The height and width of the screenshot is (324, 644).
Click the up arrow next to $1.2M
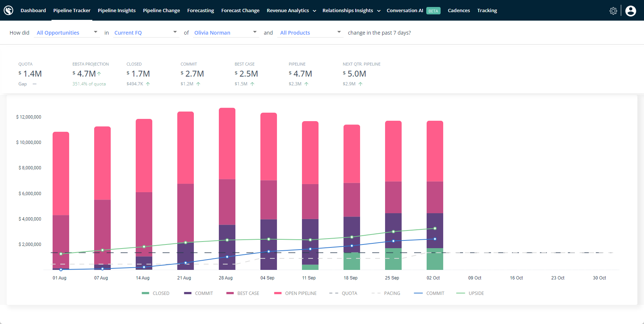pyautogui.click(x=198, y=84)
